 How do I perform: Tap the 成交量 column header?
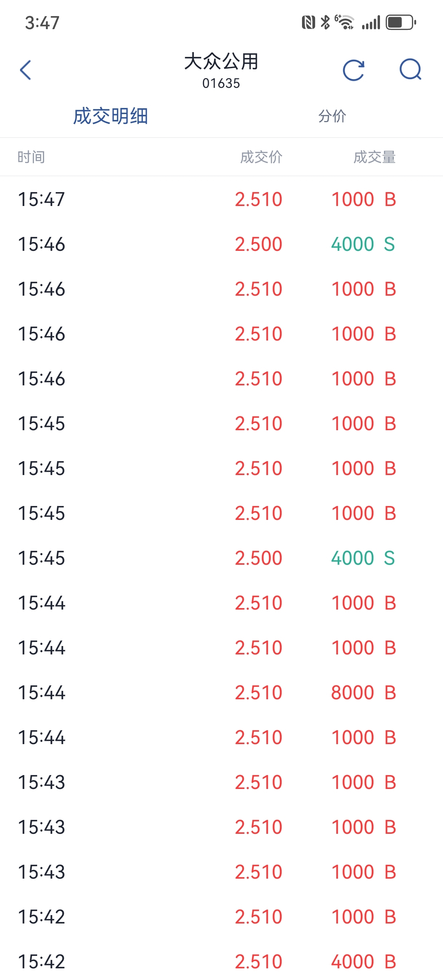(x=375, y=157)
